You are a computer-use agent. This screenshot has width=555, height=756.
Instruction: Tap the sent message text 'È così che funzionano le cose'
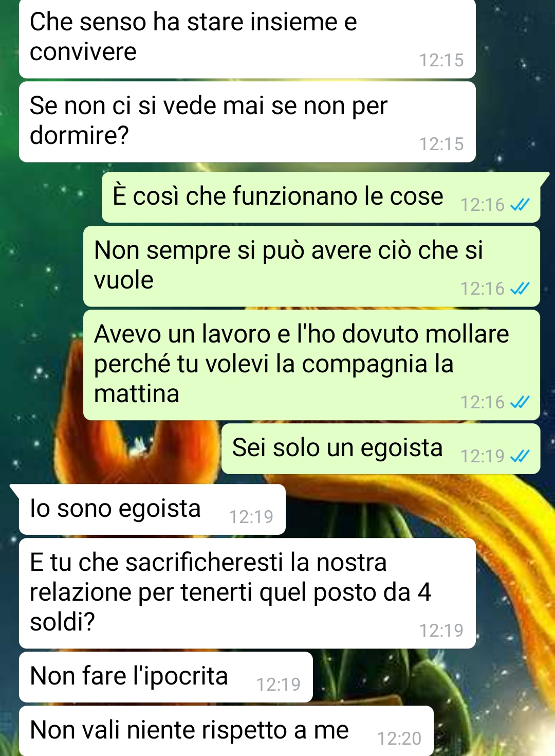point(278,196)
